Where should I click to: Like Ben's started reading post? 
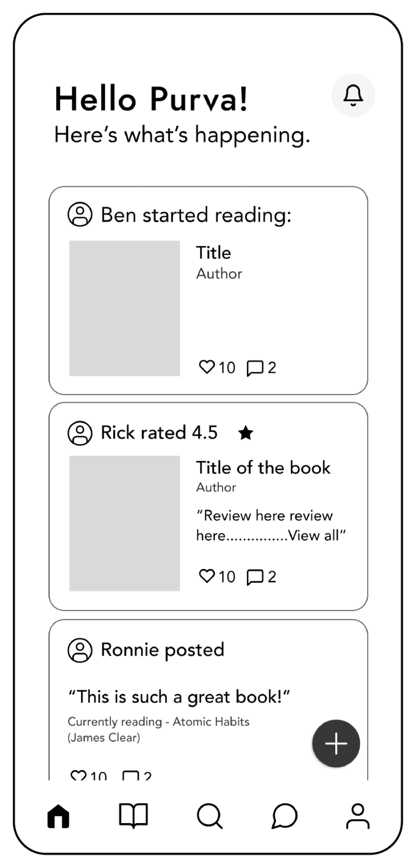point(208,367)
